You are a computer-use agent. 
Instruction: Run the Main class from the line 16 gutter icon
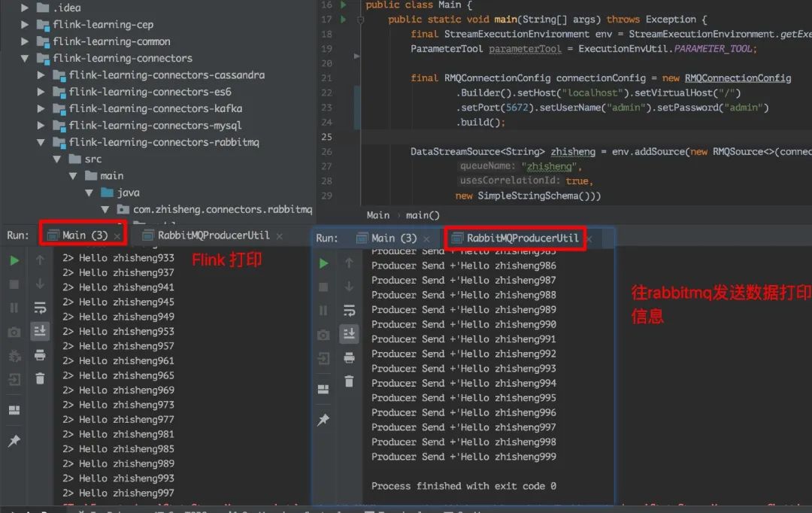click(343, 5)
